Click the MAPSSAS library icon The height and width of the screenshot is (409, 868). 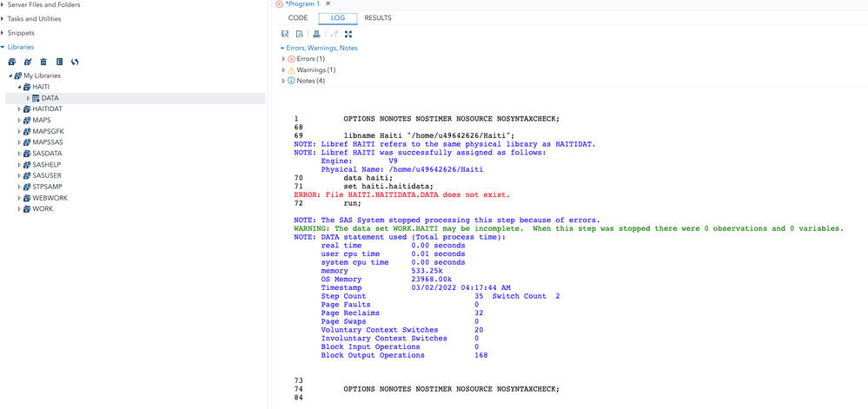click(27, 142)
